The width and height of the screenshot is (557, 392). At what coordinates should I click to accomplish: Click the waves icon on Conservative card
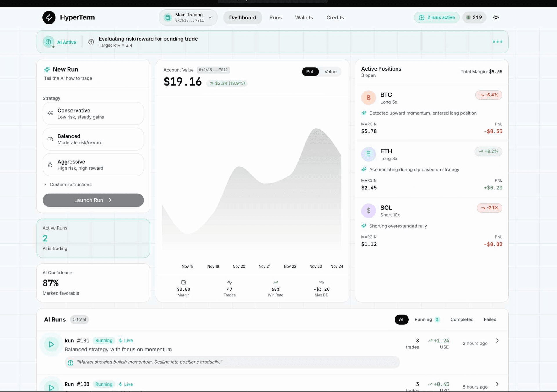[x=50, y=113]
